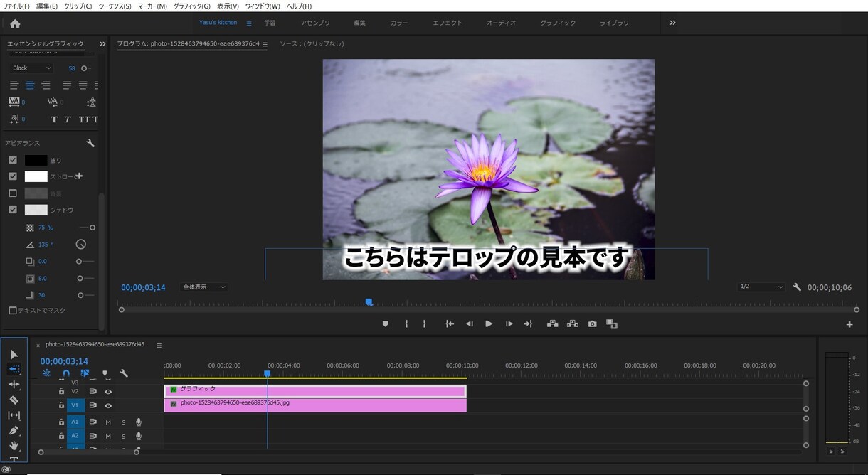The image size is (868, 475).
Task: Toggle V2 track lock
Action: coord(61,392)
